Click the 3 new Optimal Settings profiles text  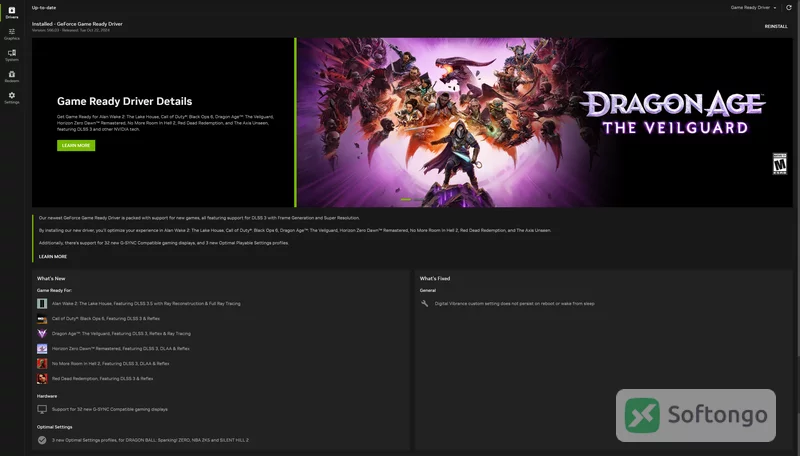point(151,440)
